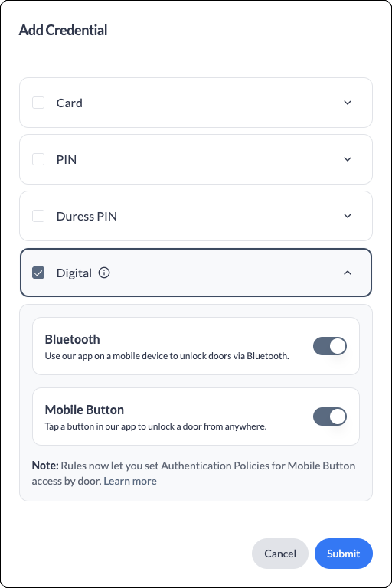Uncheck the Digital credential checkbox
Image resolution: width=392 pixels, height=588 pixels.
pyautogui.click(x=38, y=273)
